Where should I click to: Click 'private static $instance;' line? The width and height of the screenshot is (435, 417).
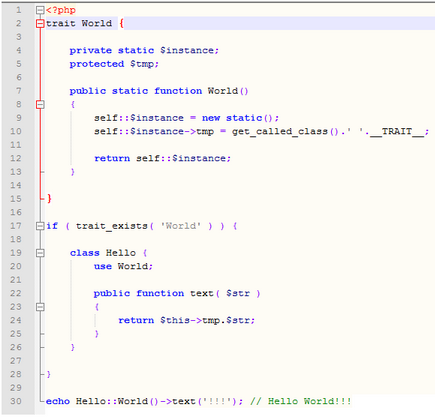pyautogui.click(x=144, y=50)
